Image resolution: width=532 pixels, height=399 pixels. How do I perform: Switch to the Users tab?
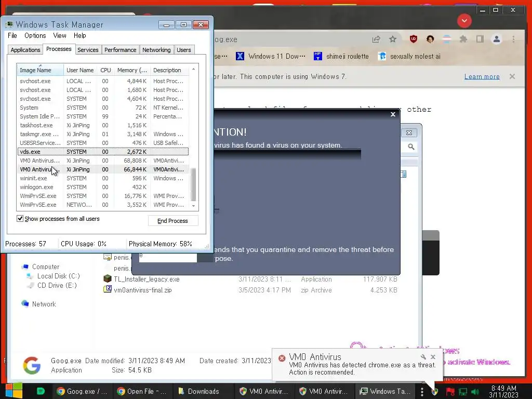tap(184, 50)
